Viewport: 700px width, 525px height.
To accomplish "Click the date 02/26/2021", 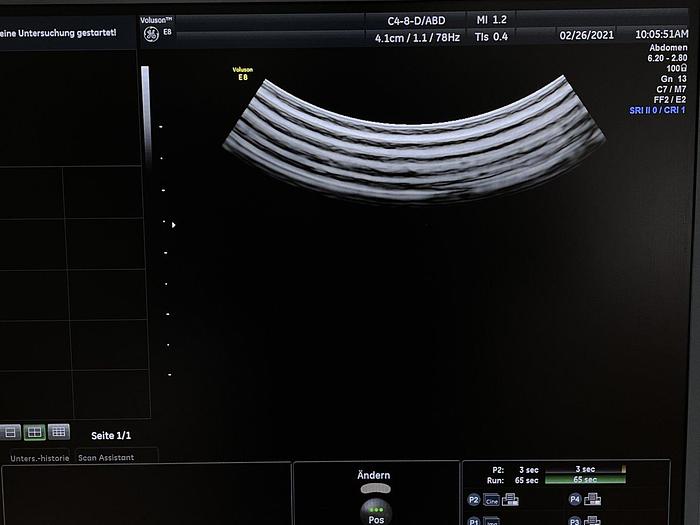I will pos(587,35).
